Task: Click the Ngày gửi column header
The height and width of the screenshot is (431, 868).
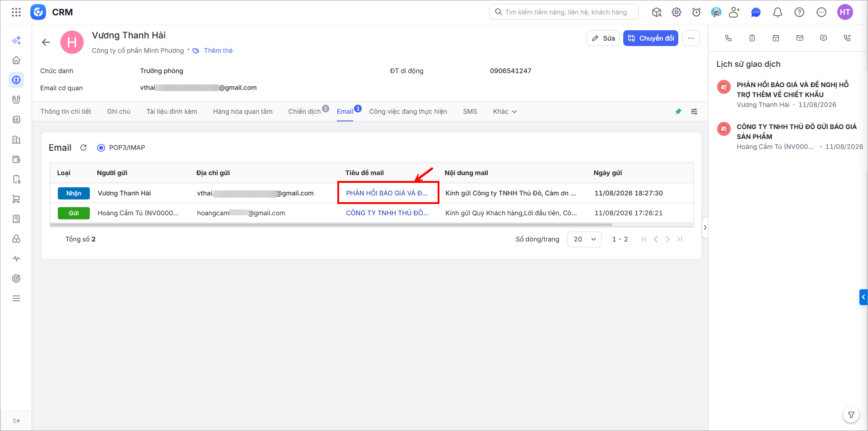Action: (607, 173)
